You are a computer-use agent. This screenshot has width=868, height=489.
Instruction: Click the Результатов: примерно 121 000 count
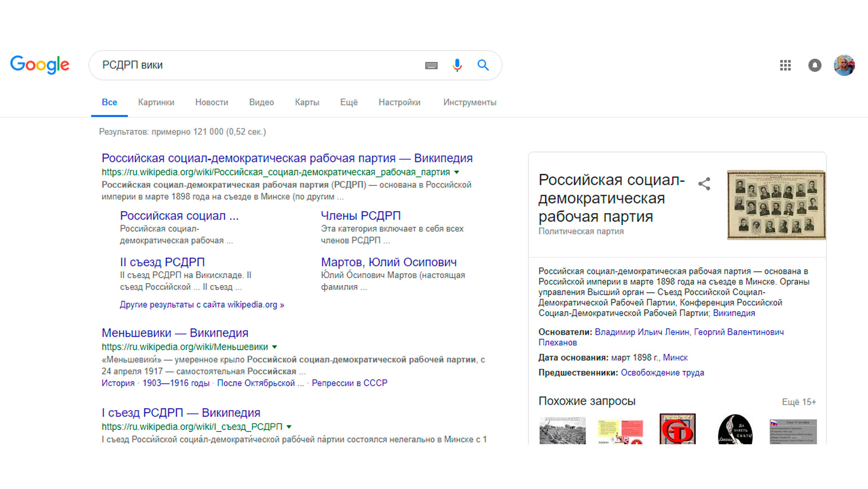pos(182,132)
